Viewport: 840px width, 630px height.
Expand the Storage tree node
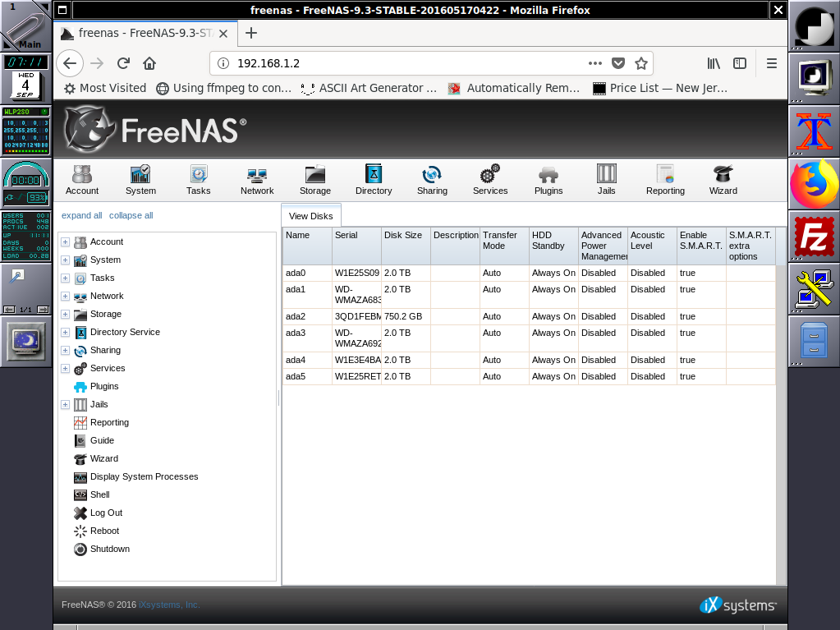65,314
